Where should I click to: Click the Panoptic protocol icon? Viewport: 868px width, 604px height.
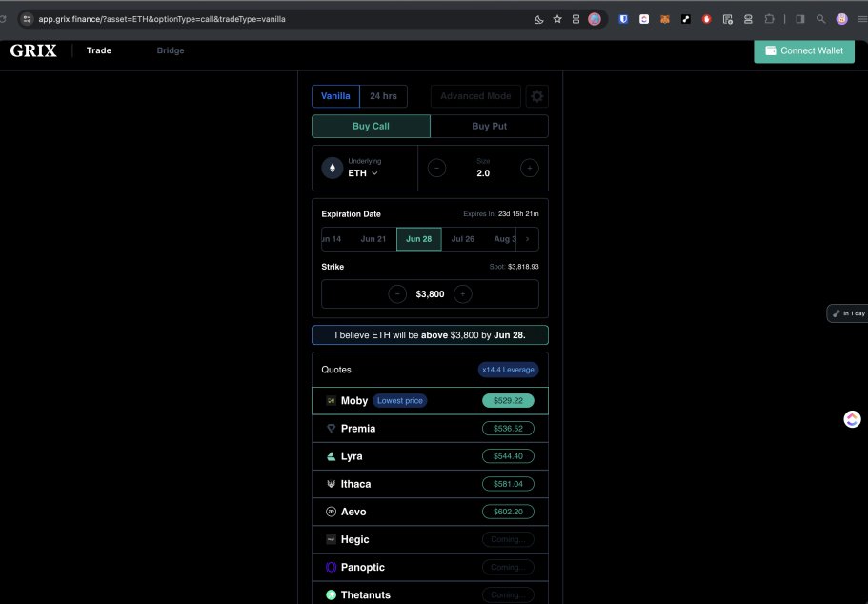pyautogui.click(x=331, y=567)
